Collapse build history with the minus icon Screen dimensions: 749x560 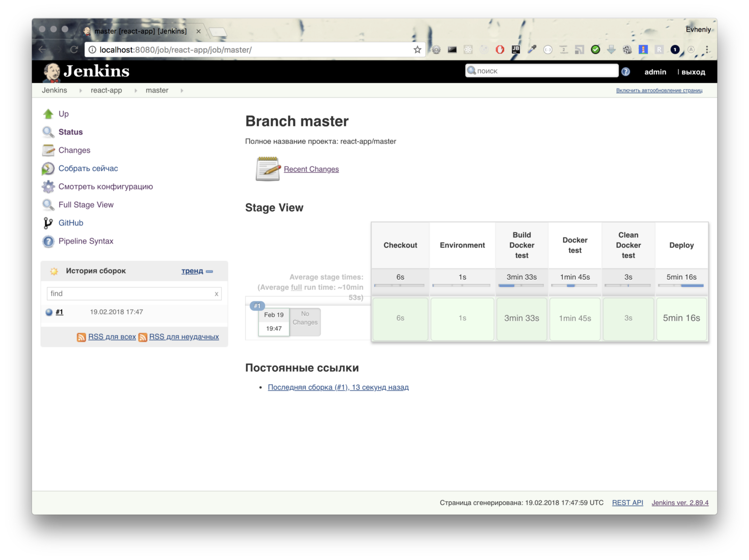[210, 271]
